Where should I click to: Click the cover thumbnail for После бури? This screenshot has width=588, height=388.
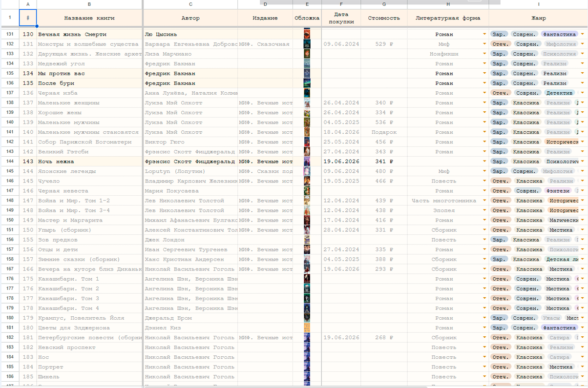pyautogui.click(x=307, y=83)
